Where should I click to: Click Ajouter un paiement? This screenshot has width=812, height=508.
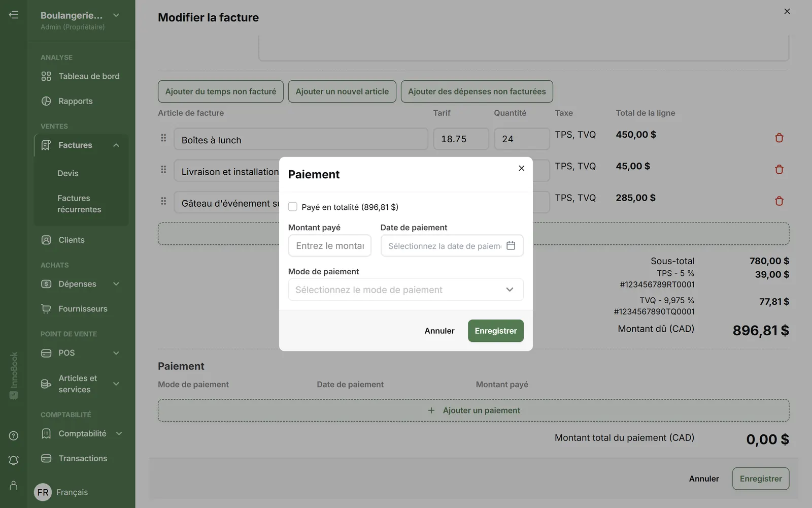tap(473, 410)
